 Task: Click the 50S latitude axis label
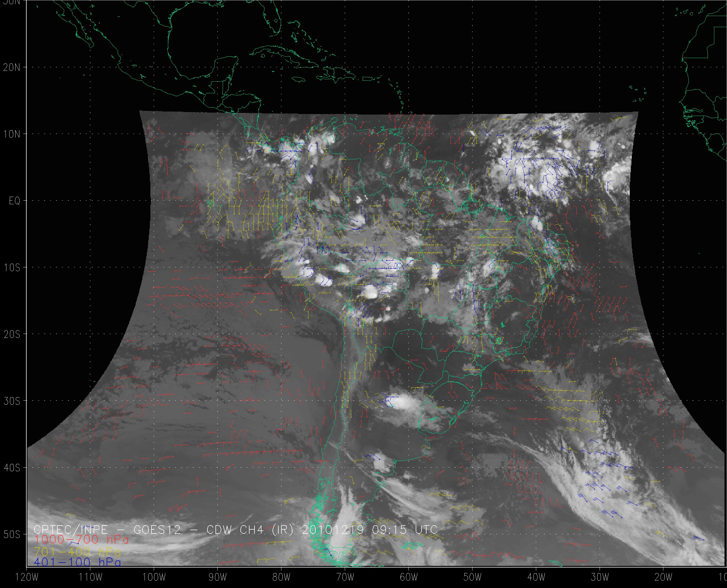[x=12, y=535]
